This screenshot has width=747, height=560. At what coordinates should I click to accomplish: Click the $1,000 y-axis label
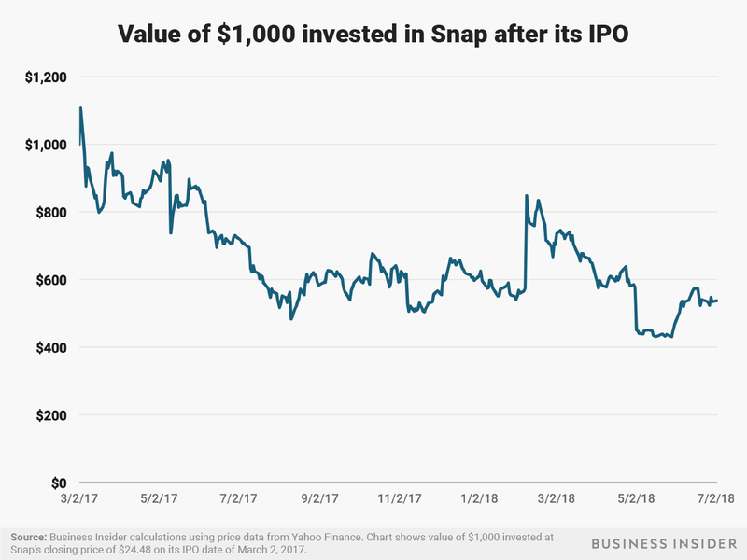[46, 145]
